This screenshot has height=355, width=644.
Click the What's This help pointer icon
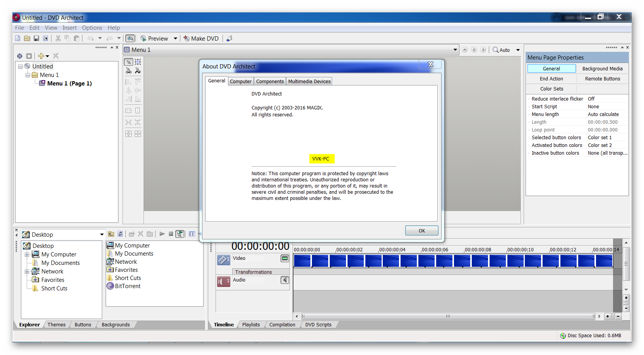click(x=229, y=38)
